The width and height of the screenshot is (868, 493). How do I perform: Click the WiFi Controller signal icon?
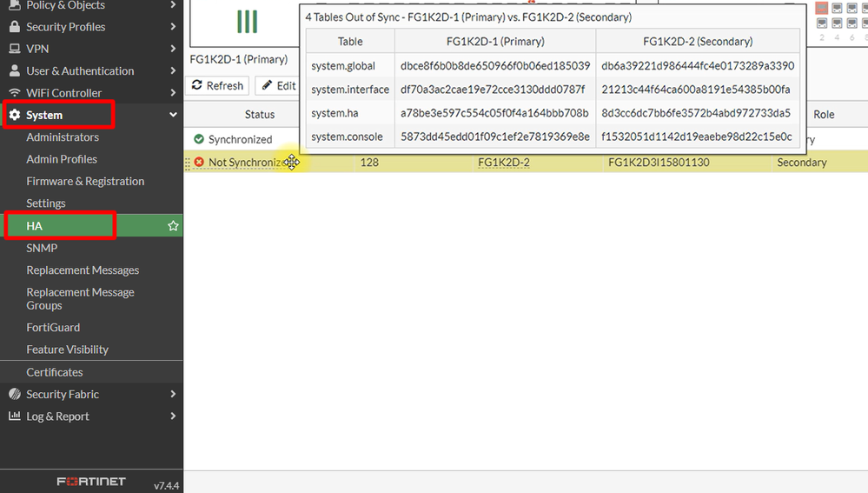point(15,92)
